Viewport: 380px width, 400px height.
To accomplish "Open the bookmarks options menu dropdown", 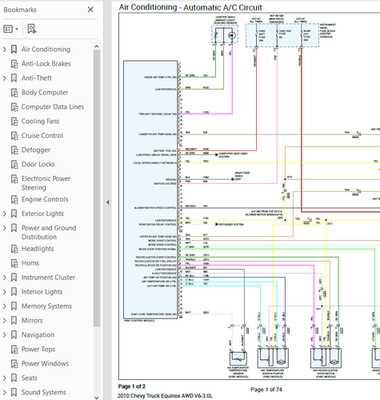I will coord(10,29).
